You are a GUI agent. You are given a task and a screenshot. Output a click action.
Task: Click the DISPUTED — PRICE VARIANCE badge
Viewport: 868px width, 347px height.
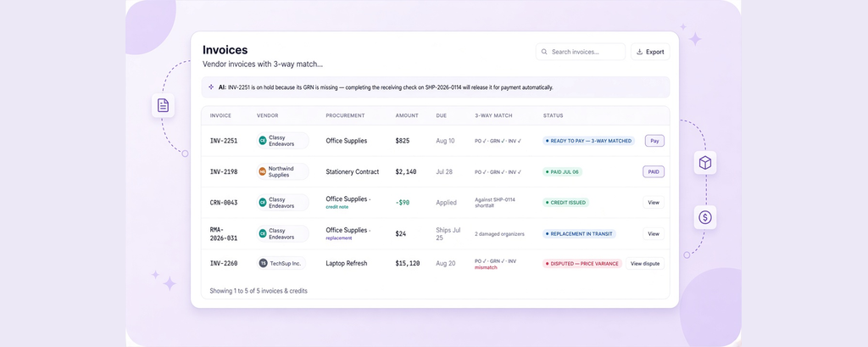[x=582, y=264]
